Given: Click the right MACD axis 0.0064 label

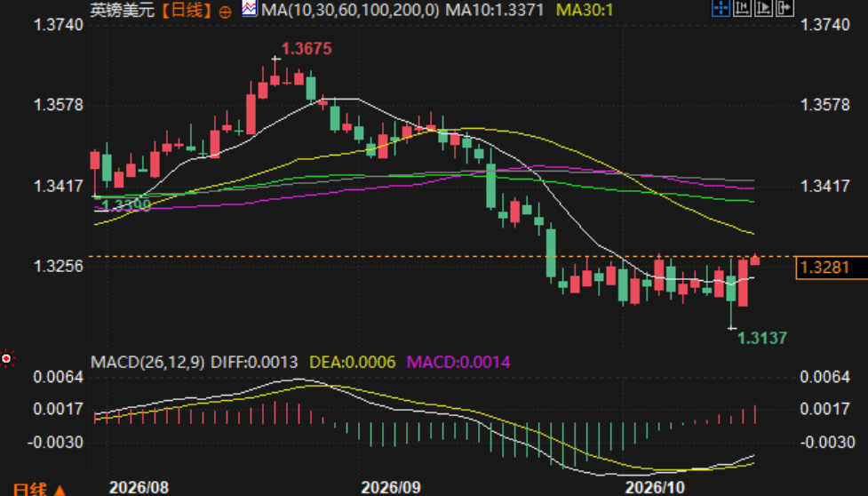Looking at the screenshot, I should pyautogui.click(x=824, y=378).
